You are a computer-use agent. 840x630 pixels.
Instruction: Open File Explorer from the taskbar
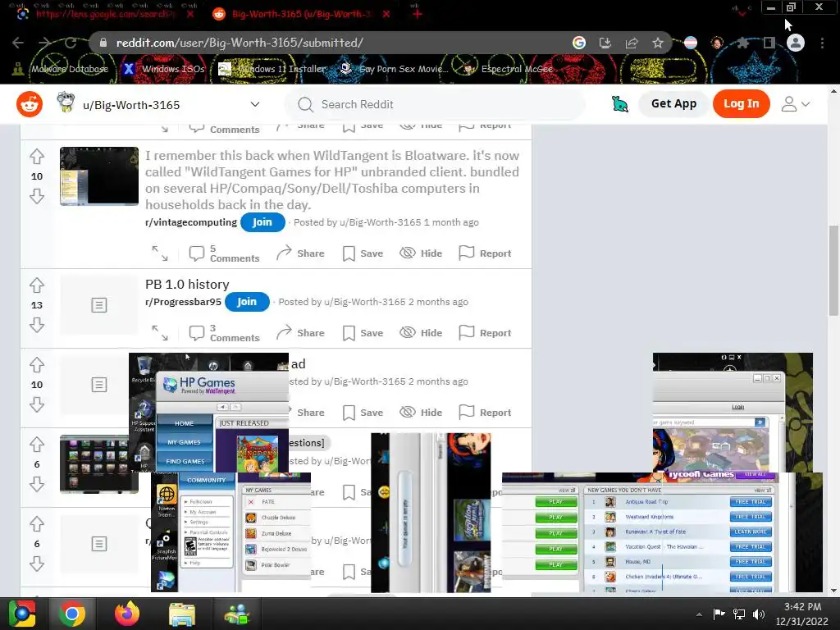(x=181, y=614)
